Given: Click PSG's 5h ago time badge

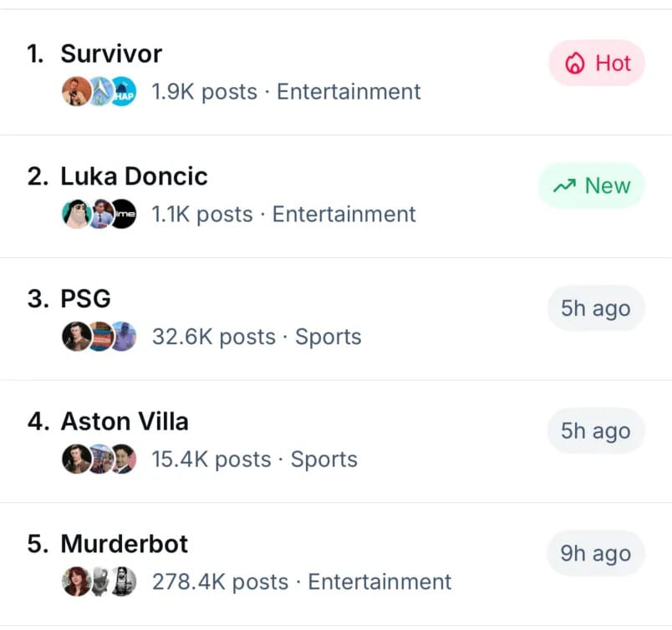Looking at the screenshot, I should pyautogui.click(x=595, y=308).
